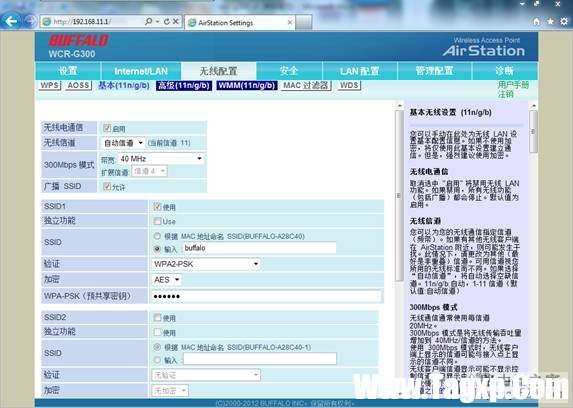The height and width of the screenshot is (408, 573).
Task: Open the 高级(11n/g/b) sub-page
Action: (x=184, y=86)
